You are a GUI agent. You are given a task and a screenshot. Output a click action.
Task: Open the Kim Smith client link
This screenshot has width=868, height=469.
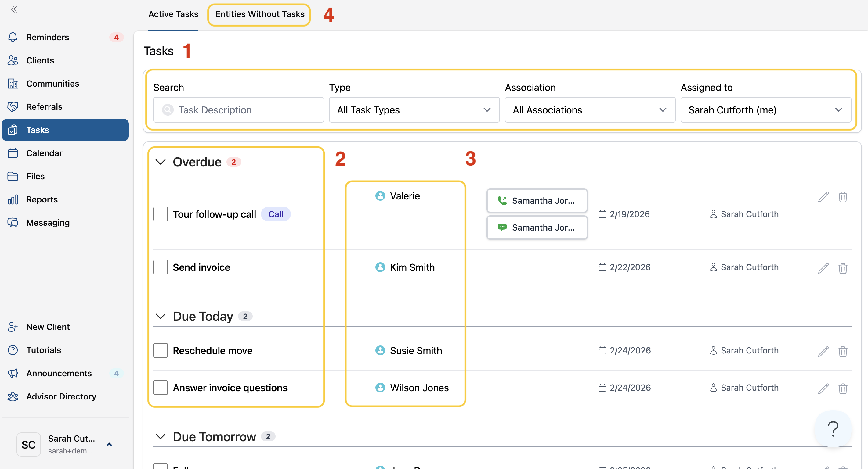[412, 267]
